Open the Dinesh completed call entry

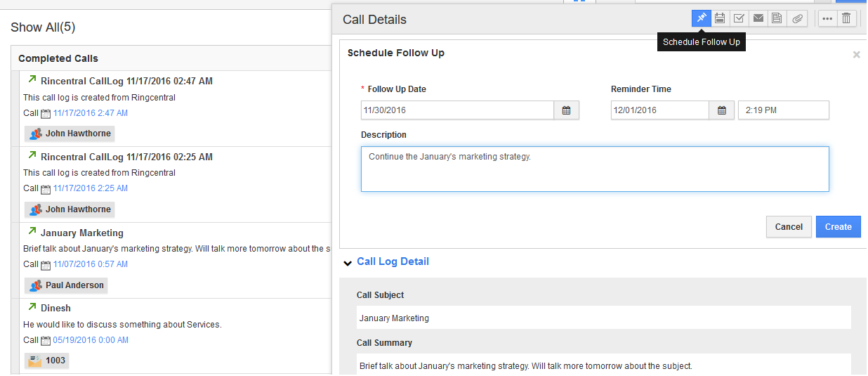tap(55, 308)
